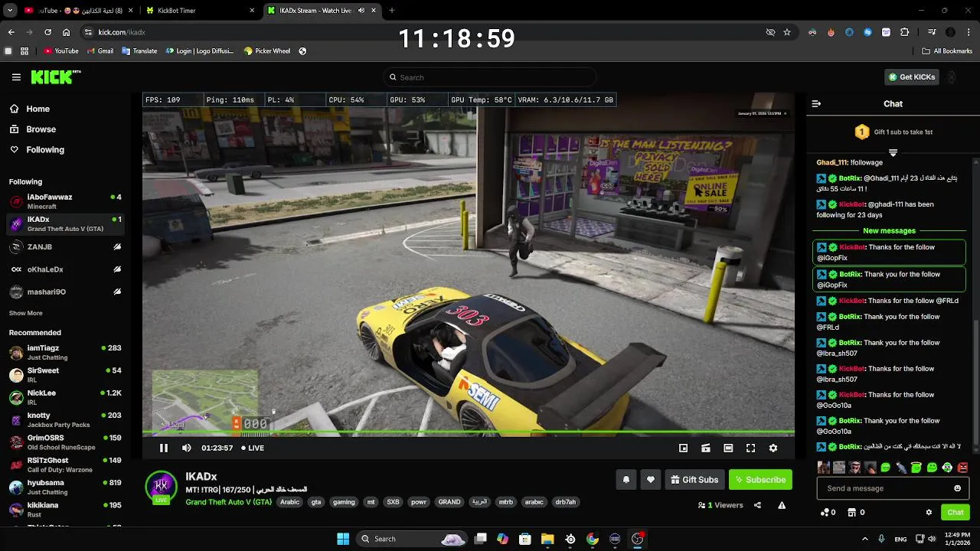
Task: Enter fullscreen in video player
Action: (750, 448)
